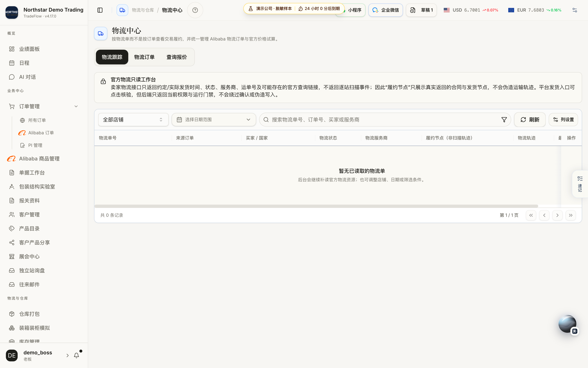
Task: Open 装箱装柜模拟
Action: (x=44, y=328)
